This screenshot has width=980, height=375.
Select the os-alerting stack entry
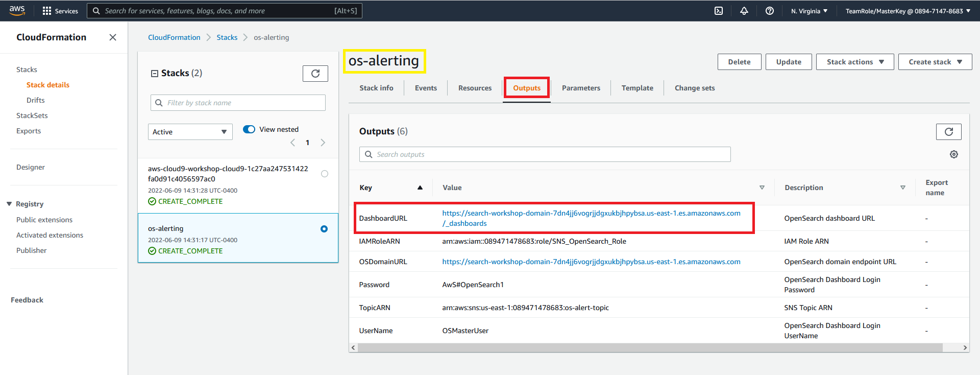[x=238, y=238]
